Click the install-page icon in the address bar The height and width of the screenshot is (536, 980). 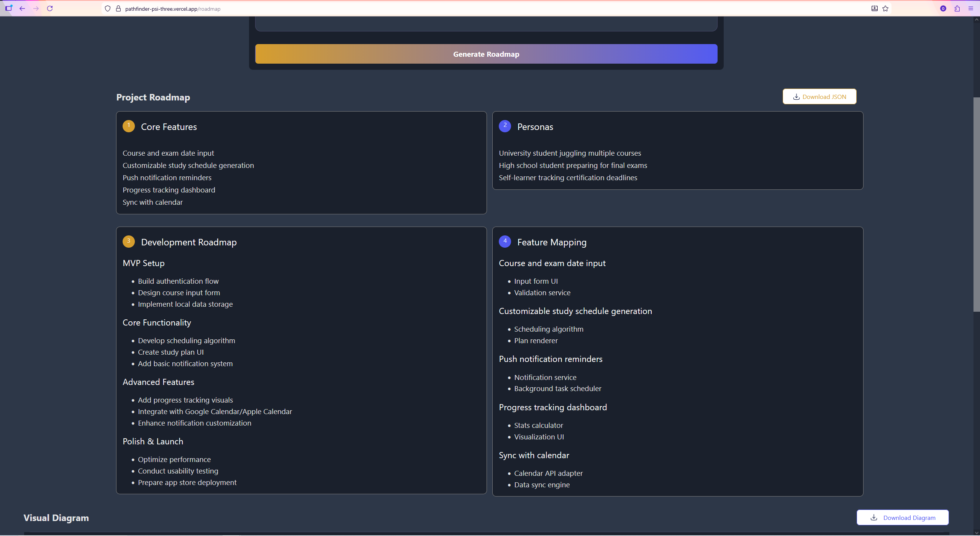tap(874, 8)
